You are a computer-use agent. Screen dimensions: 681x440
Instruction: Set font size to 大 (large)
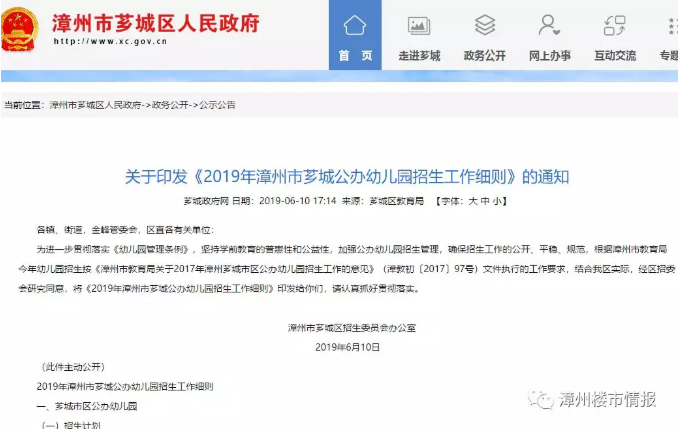click(x=470, y=201)
